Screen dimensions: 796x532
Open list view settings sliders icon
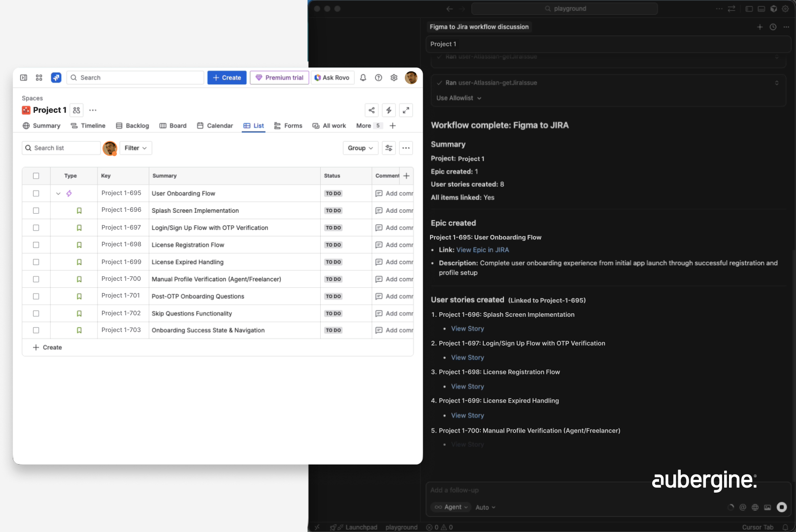[x=389, y=148]
